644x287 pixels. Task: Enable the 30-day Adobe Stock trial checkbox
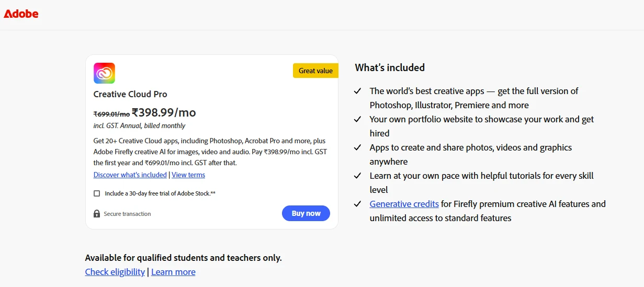(97, 193)
